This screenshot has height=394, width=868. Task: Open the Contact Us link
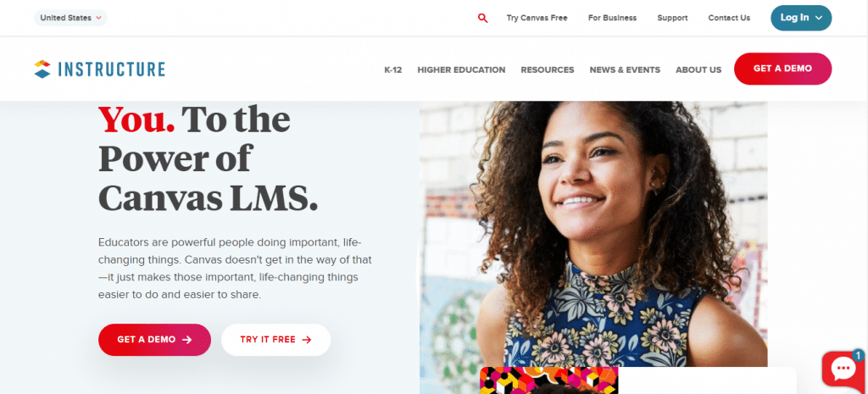pos(729,18)
